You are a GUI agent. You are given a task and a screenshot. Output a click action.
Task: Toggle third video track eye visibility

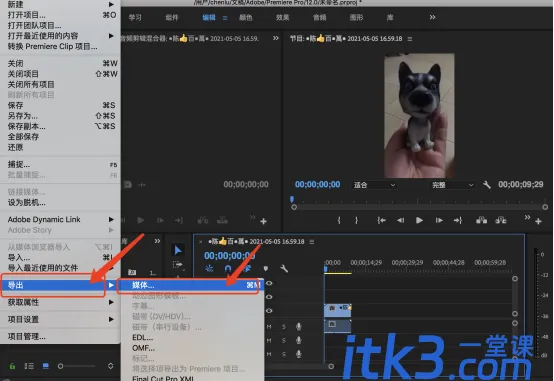(269, 311)
